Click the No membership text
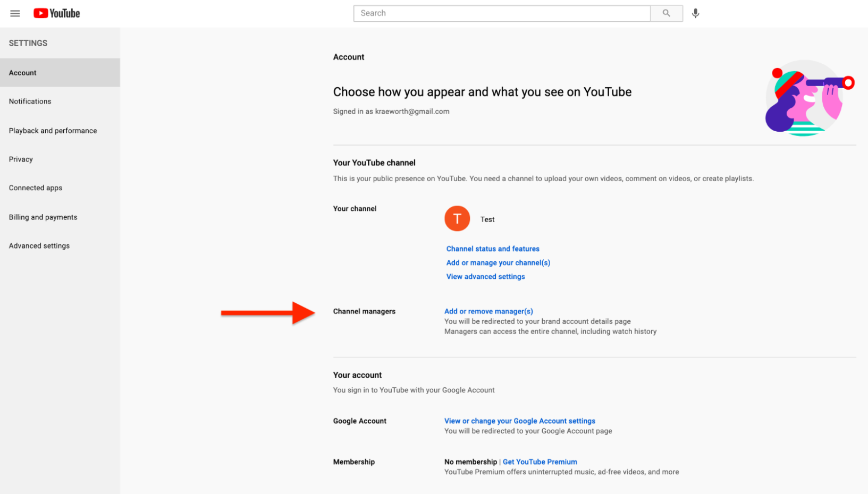The image size is (868, 494). point(470,462)
